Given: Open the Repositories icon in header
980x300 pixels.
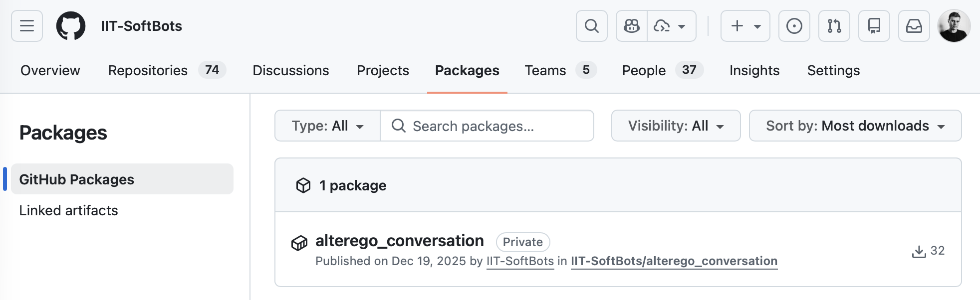Looking at the screenshot, I should 874,26.
